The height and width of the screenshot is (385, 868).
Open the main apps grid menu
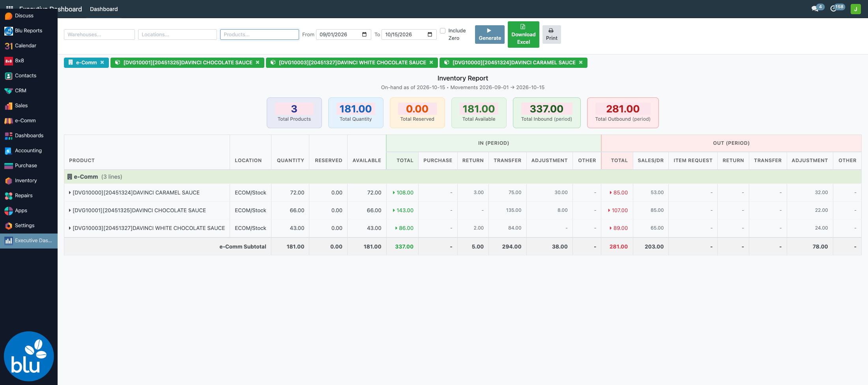click(9, 7)
